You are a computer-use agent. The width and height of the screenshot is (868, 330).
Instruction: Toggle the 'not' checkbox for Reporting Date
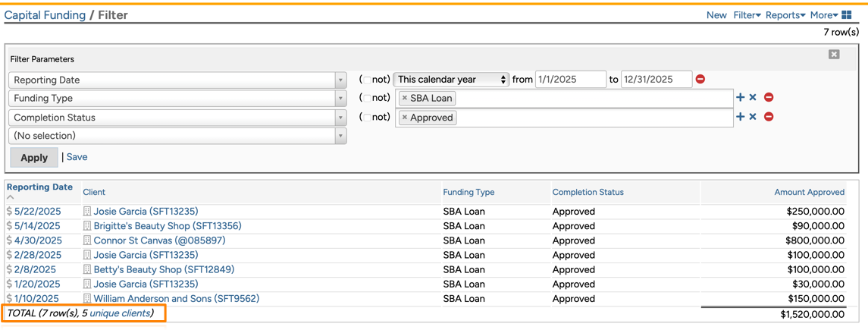tap(367, 80)
